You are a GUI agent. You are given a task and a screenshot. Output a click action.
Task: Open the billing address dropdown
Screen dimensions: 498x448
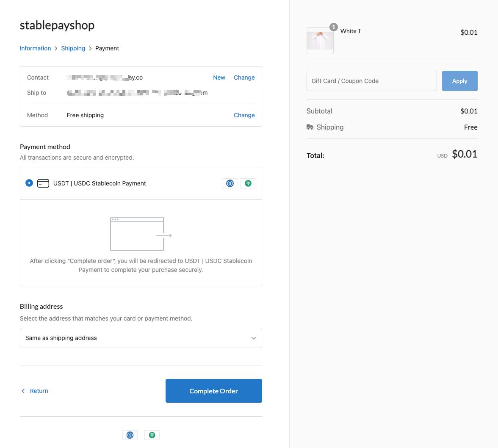141,338
